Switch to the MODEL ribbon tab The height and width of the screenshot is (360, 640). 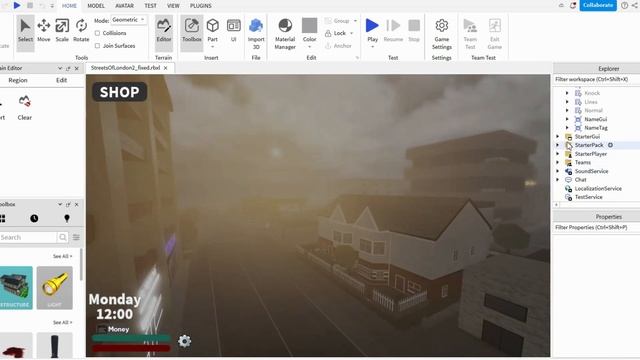pyautogui.click(x=96, y=6)
